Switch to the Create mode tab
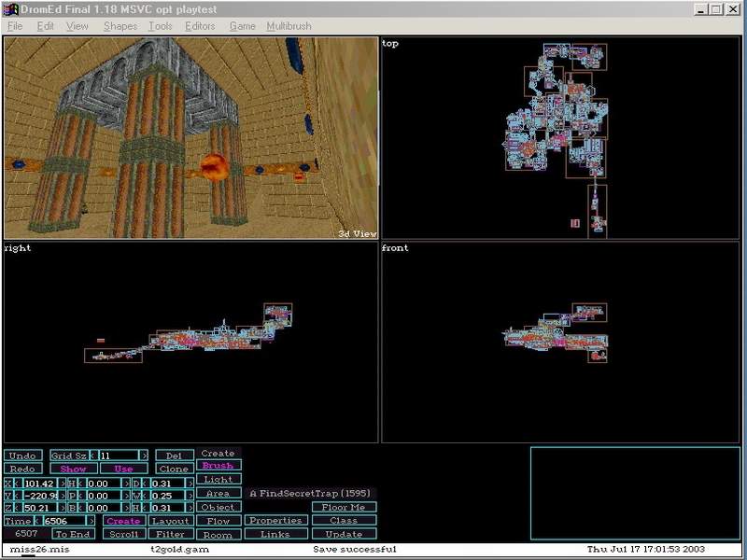 (x=123, y=521)
